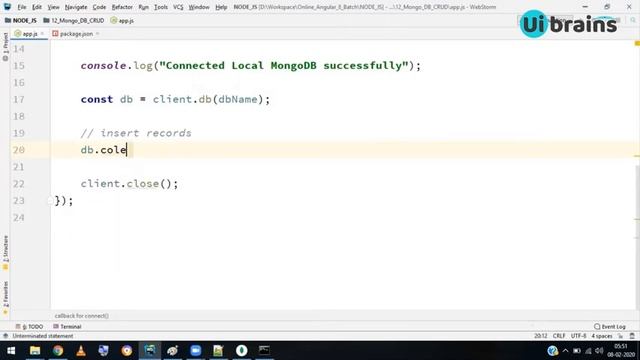Screen dimensions: 640x360
Task: Click line number 20 in the gutter
Action: point(19,150)
